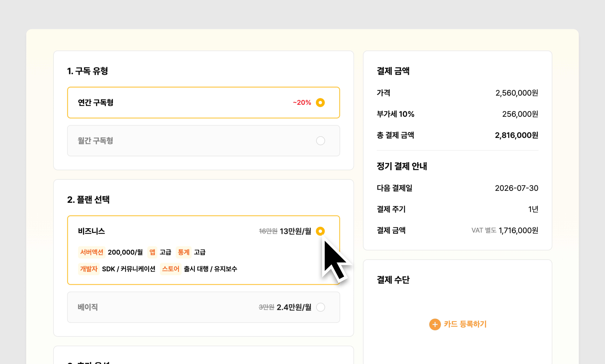Click the 비즈니스 plan title
605x364 pixels.
[91, 231]
